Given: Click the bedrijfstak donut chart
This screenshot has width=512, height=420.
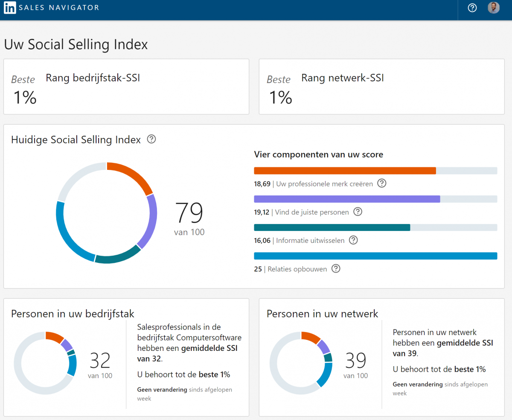Looking at the screenshot, I should tap(45, 363).
